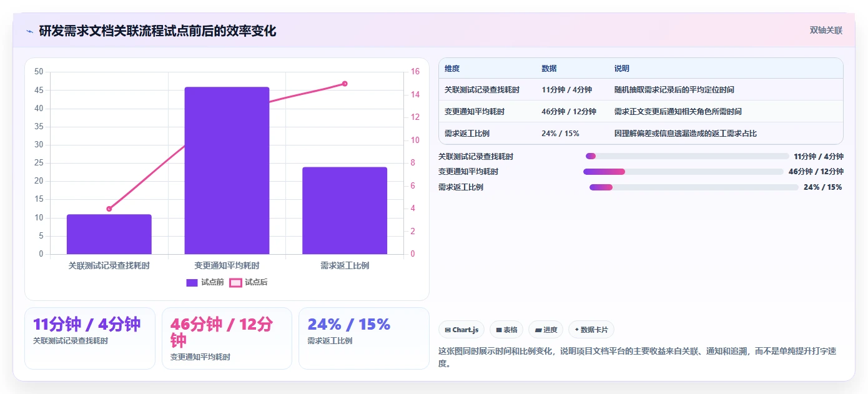Click the 关联测试记录查找耗时 progress bar
The image size is (868, 394).
688,156
